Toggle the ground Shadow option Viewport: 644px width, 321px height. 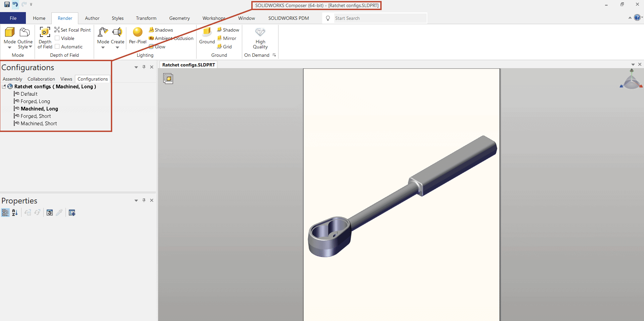(228, 30)
